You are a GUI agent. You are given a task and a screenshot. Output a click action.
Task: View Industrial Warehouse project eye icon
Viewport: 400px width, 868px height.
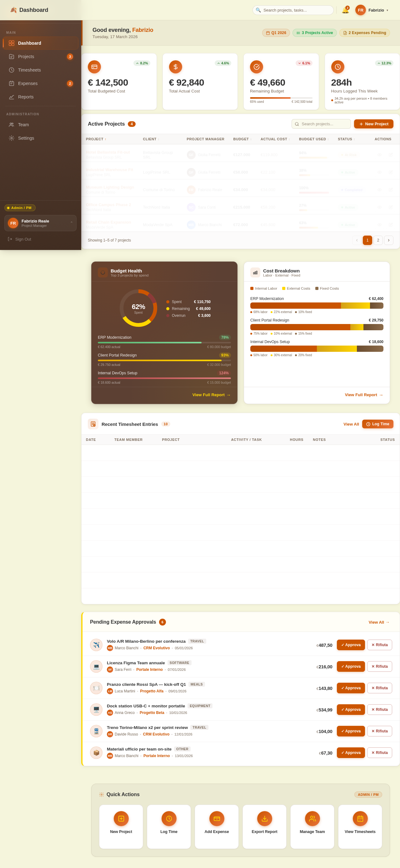[379, 172]
